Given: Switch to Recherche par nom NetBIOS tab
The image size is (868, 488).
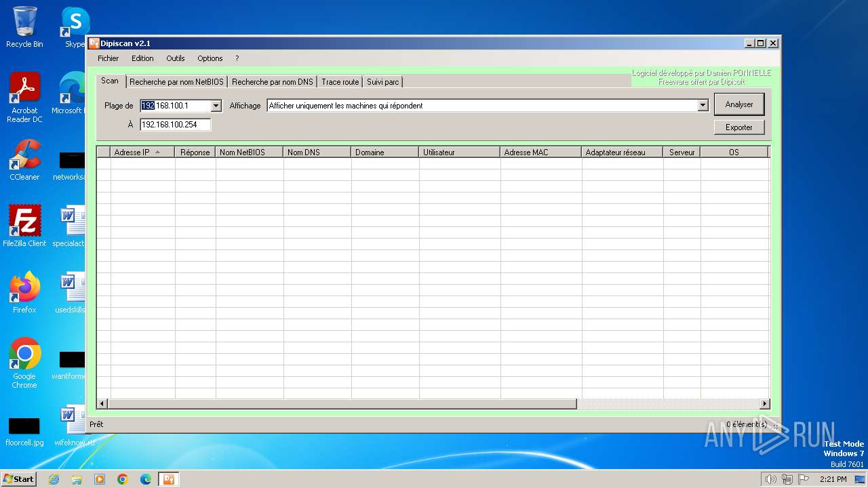Looking at the screenshot, I should [176, 82].
